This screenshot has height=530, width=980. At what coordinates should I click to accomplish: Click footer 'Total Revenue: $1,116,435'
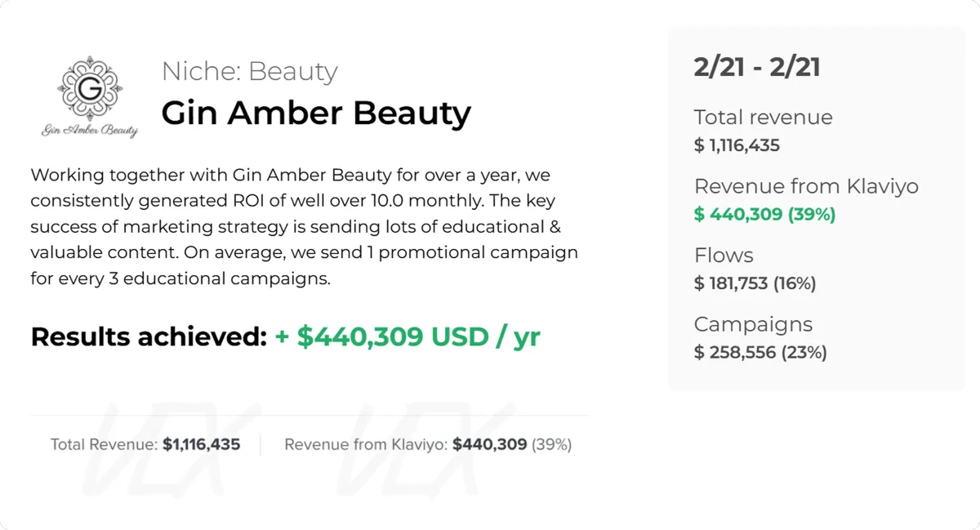[145, 445]
